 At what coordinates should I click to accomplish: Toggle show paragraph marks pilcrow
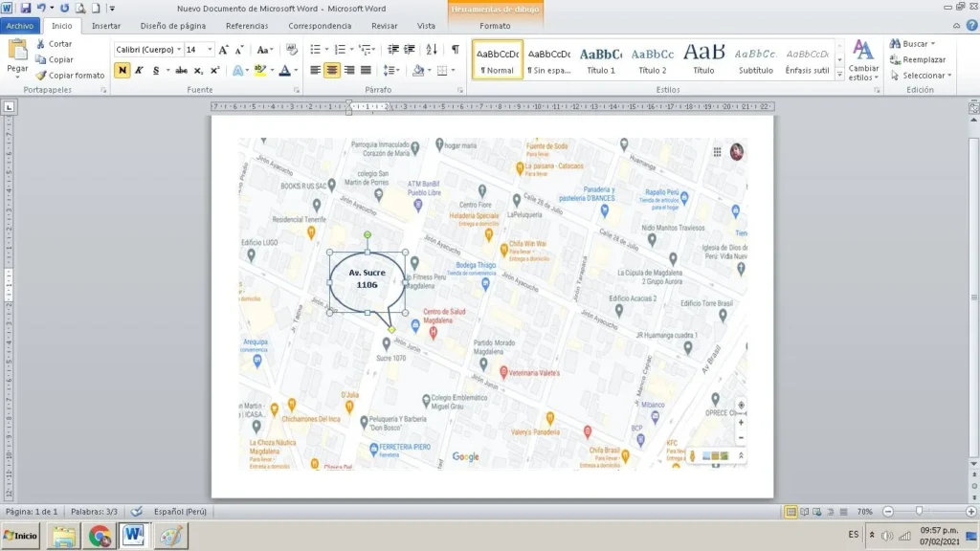pos(455,50)
